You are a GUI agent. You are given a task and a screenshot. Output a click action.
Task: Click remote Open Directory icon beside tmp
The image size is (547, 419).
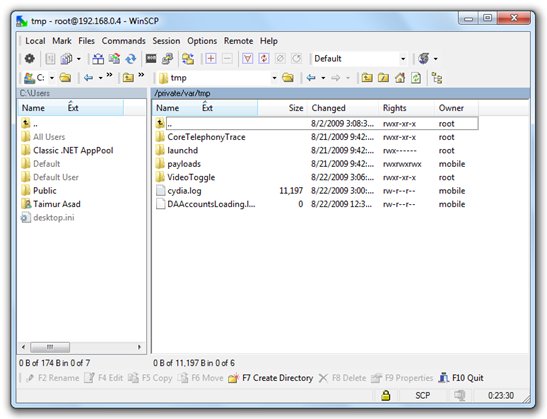[288, 77]
